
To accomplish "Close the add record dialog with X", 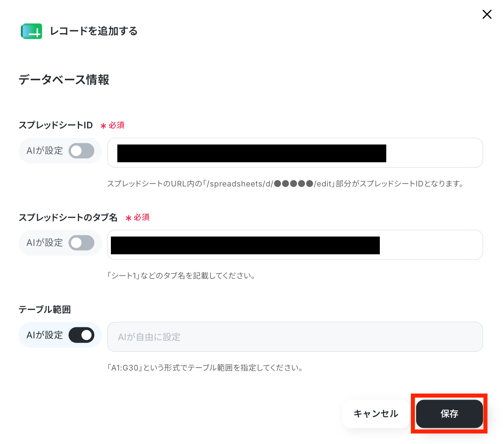I will tap(487, 15).
